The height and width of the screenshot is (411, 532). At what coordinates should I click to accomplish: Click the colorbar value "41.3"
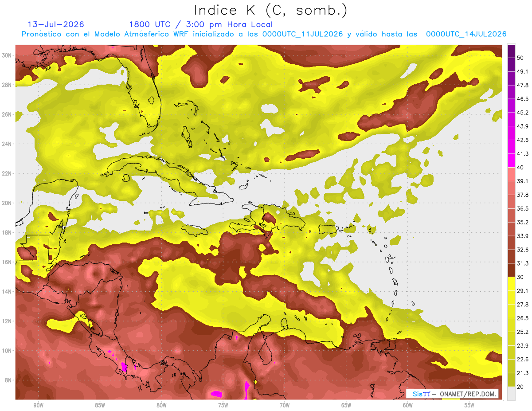click(523, 154)
